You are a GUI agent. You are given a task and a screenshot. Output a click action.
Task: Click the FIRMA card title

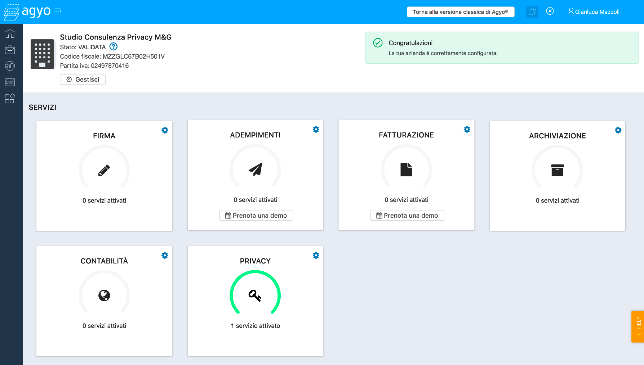104,135
